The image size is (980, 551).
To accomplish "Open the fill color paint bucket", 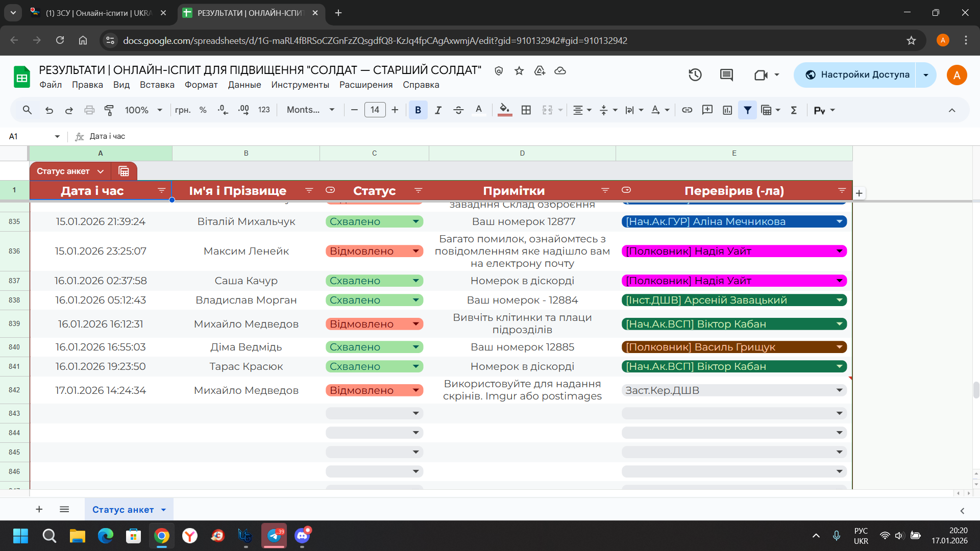I will [504, 109].
